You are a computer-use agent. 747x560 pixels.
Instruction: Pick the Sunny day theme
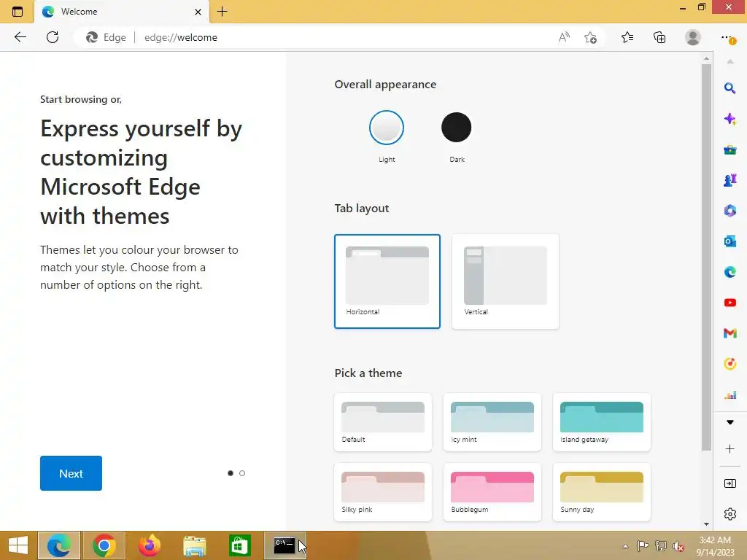(x=602, y=492)
